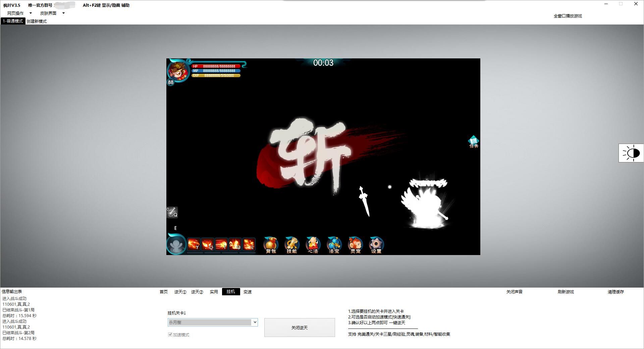Image resolution: width=644 pixels, height=349 pixels.
Task: Open the in-game 设置 gear icon
Action: click(x=376, y=245)
